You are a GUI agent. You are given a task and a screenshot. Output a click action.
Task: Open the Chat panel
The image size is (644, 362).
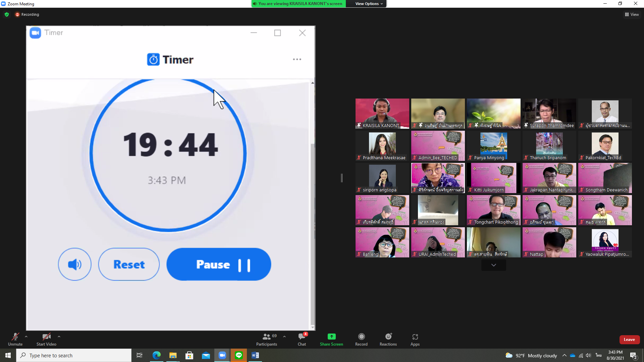coord(302,339)
